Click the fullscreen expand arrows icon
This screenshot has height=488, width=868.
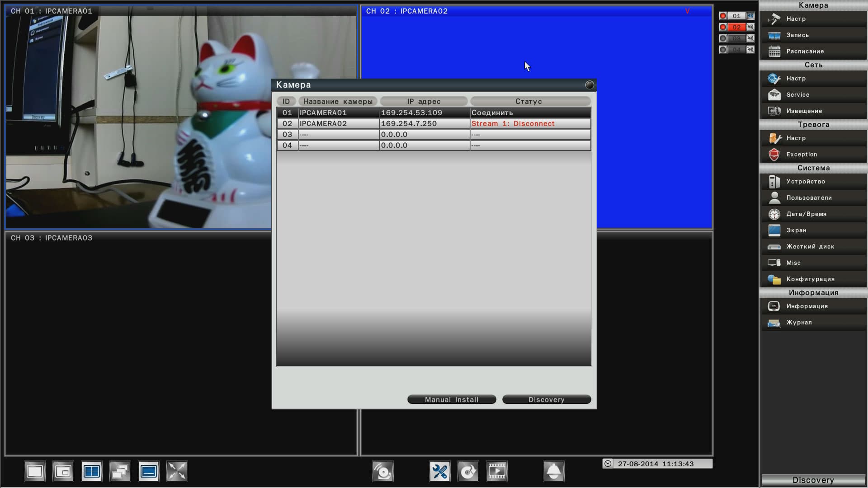coord(177,472)
